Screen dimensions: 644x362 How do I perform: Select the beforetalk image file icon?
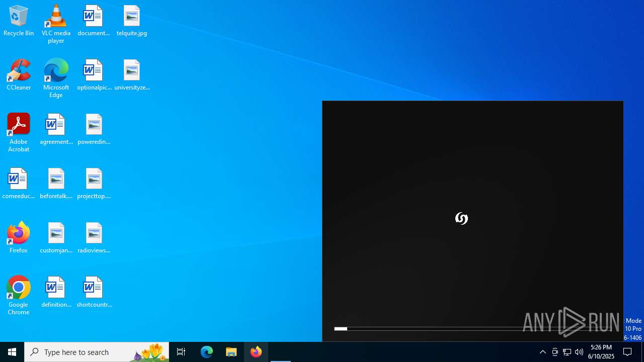(56, 184)
